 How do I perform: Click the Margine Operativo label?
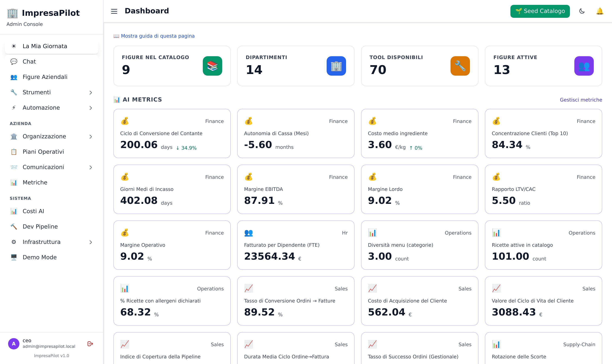tap(143, 245)
